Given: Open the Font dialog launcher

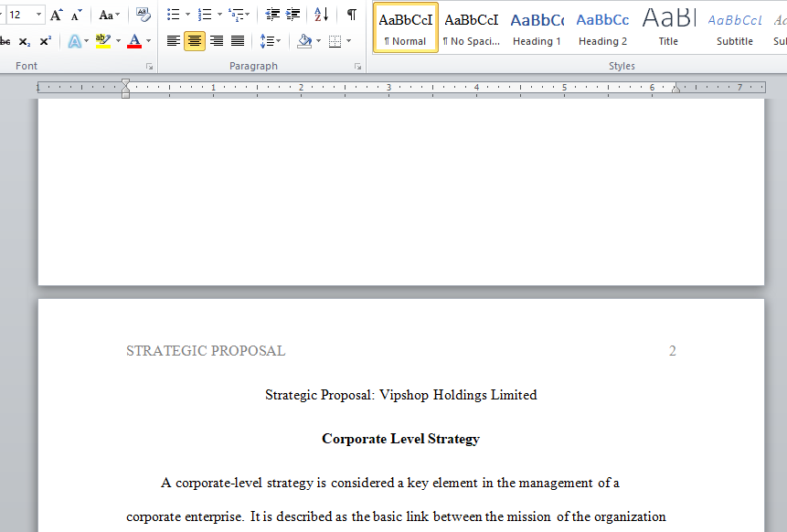Looking at the screenshot, I should point(149,66).
